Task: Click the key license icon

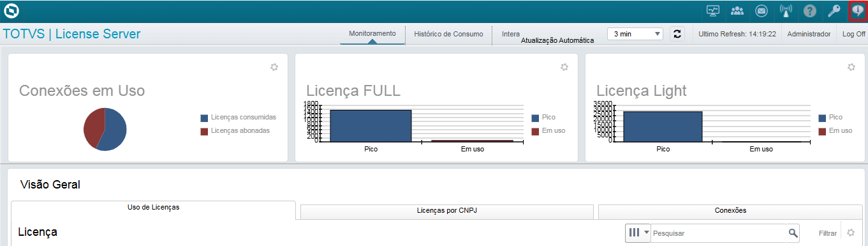Action: tap(834, 11)
